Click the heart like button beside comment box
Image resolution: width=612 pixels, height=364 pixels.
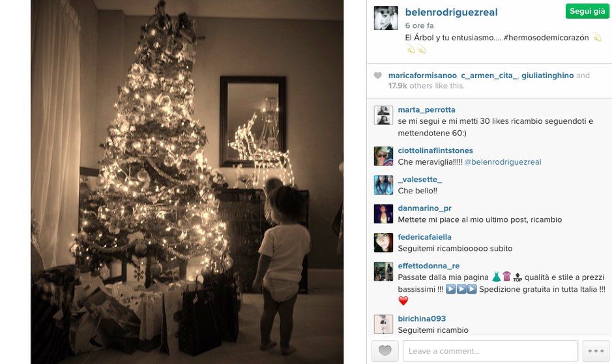(385, 351)
